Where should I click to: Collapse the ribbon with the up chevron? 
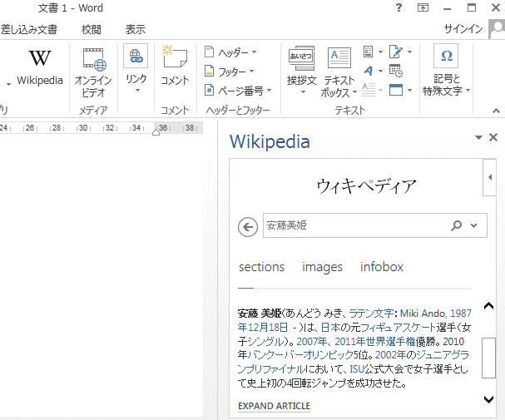point(496,111)
